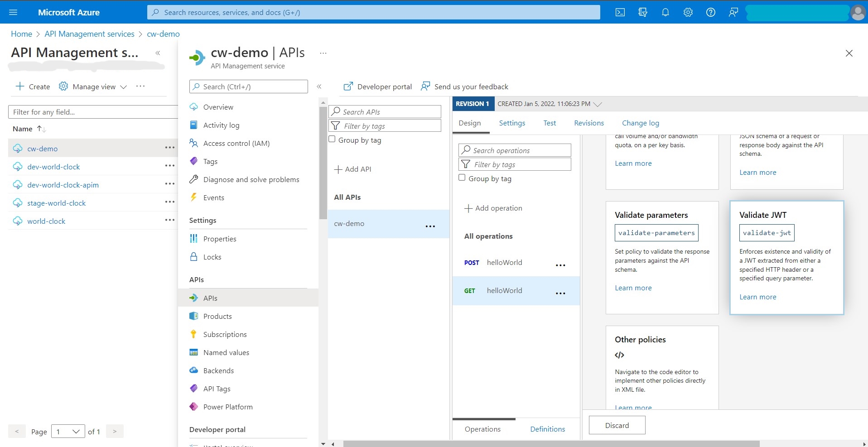This screenshot has height=447, width=868.
Task: Open Named values in the sidebar
Action: 226,352
